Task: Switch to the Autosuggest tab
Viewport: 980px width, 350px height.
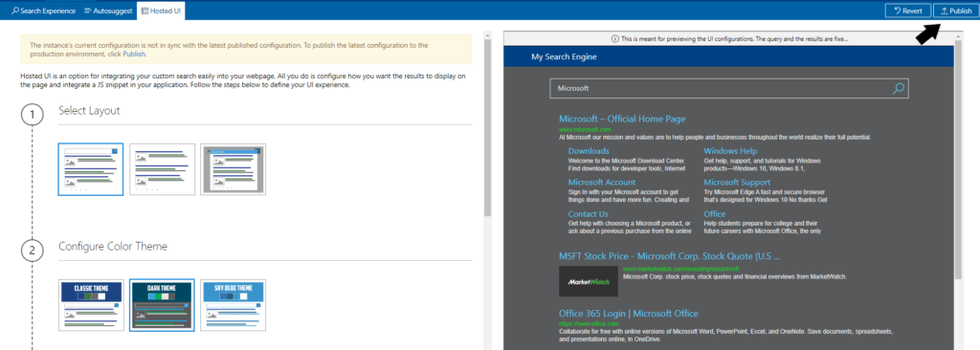Action: click(x=107, y=11)
